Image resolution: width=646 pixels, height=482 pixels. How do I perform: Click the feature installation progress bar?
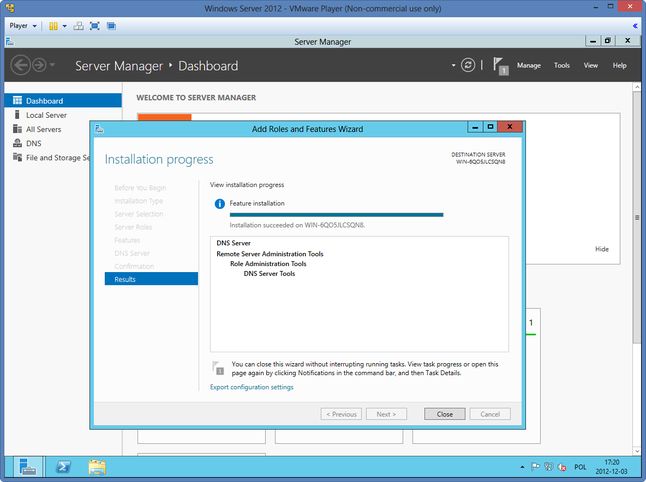pos(336,215)
